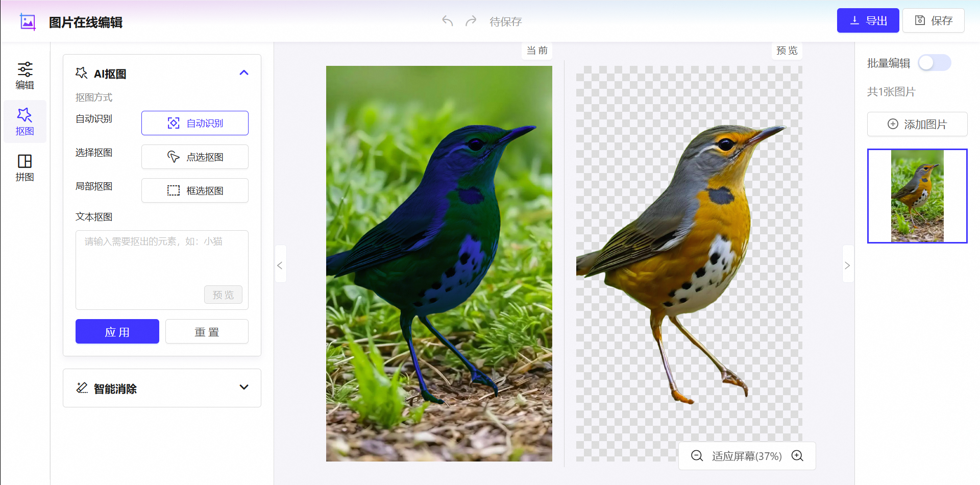Zoom in on the canvas
Viewport: 980px width, 485px height.
(x=797, y=455)
